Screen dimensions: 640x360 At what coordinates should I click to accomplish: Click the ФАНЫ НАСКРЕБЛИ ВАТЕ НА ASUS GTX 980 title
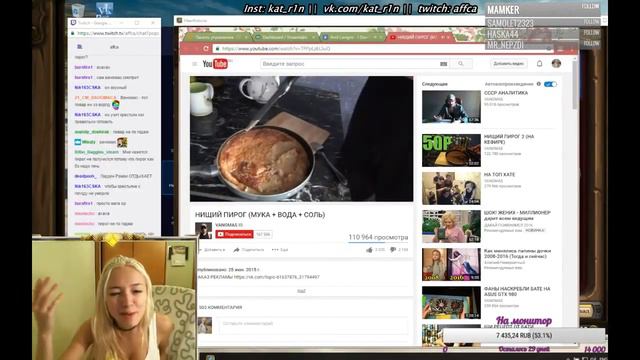(517, 291)
